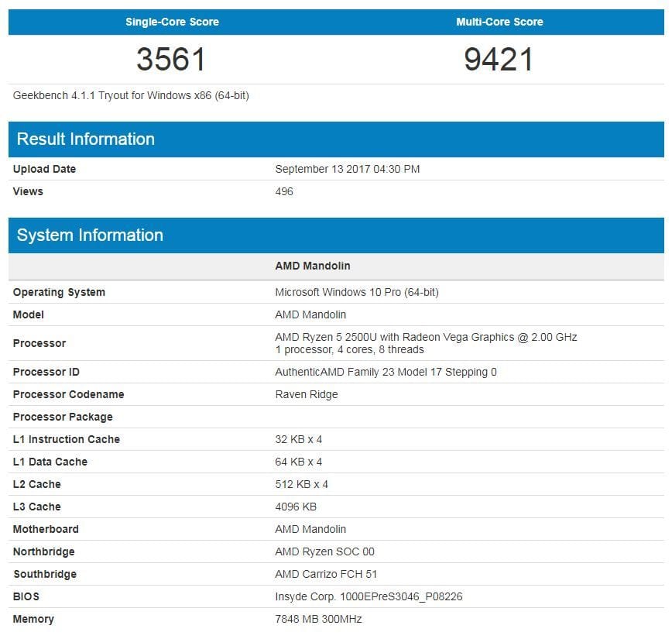Click the Multi-Core Score heading
Screen dimensions: 672x639
click(x=499, y=22)
